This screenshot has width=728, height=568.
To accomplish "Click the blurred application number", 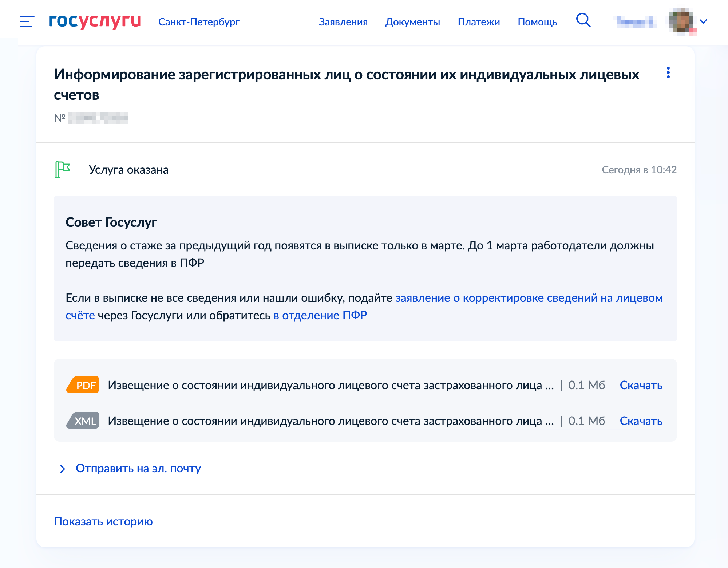I will coord(98,118).
